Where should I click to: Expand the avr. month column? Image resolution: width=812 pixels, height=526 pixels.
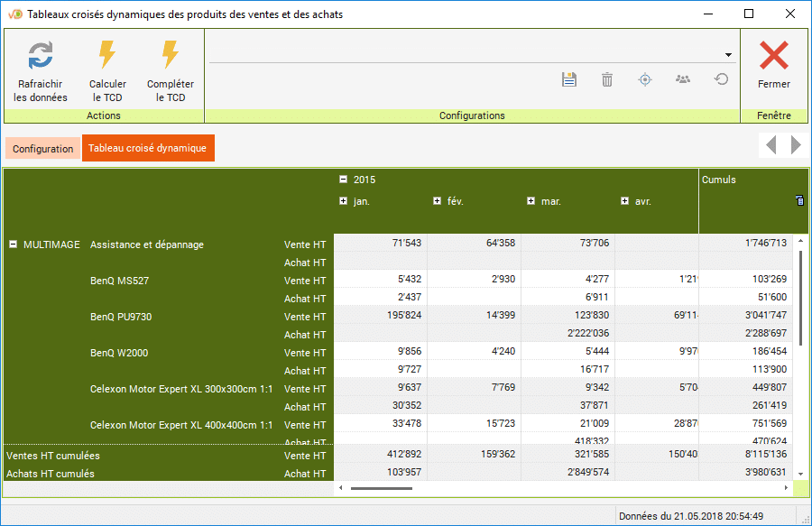[624, 201]
